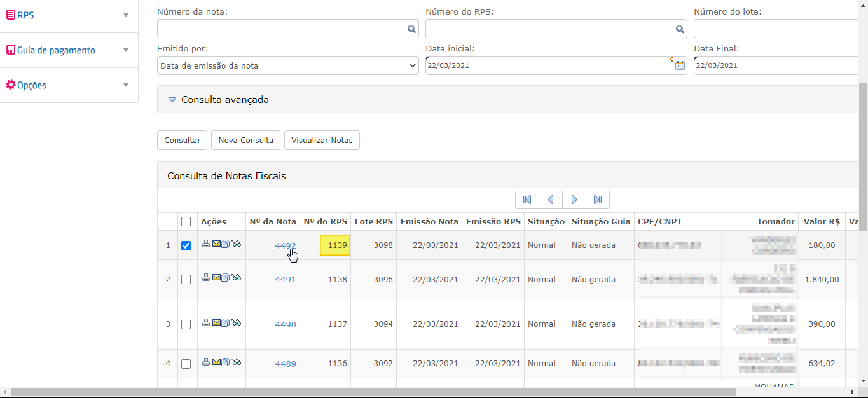Check the checkbox for nota 4490
This screenshot has width=868, height=398.
tap(186, 324)
